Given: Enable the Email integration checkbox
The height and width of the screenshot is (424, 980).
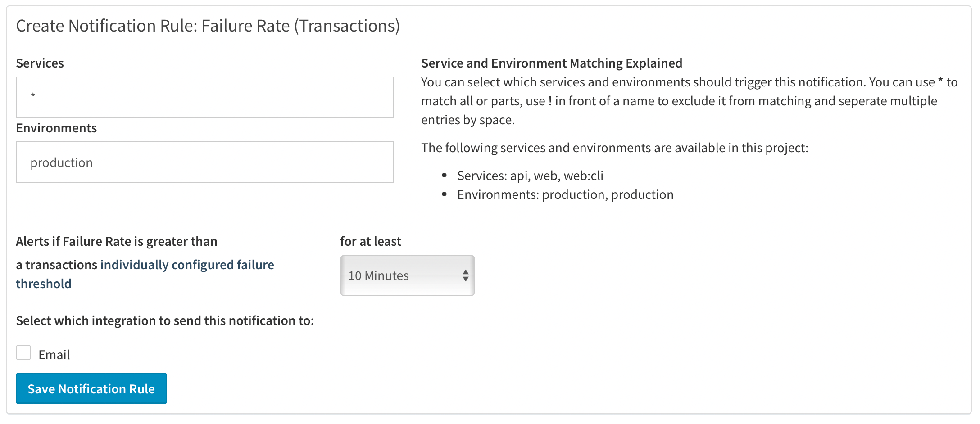Looking at the screenshot, I should (x=23, y=353).
